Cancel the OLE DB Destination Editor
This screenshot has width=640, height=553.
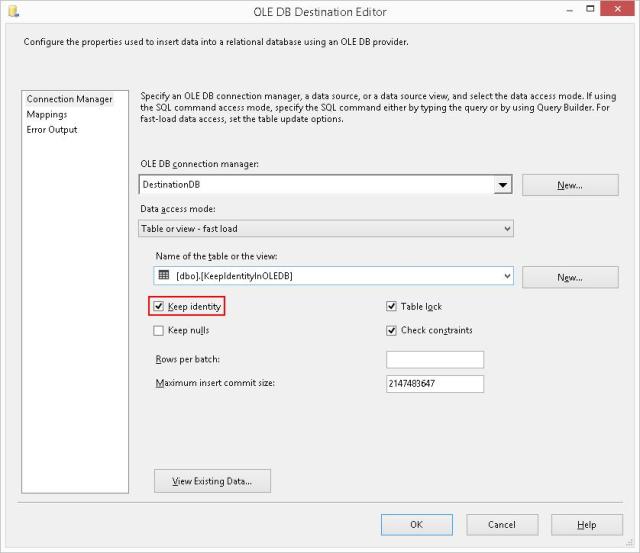(501, 524)
